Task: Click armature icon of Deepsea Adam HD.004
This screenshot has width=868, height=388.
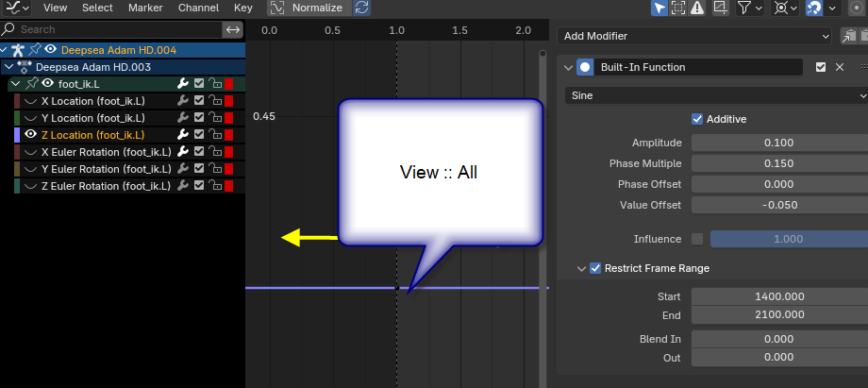Action: [x=18, y=50]
